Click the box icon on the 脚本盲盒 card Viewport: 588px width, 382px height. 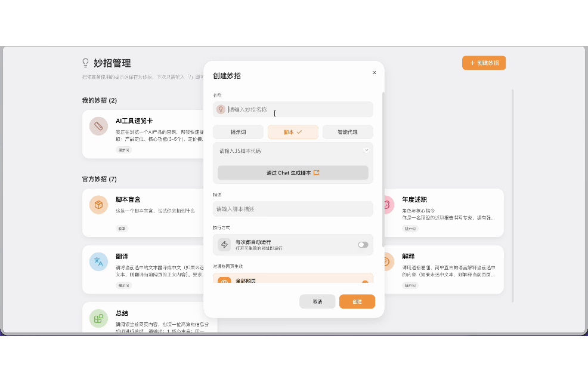(98, 205)
